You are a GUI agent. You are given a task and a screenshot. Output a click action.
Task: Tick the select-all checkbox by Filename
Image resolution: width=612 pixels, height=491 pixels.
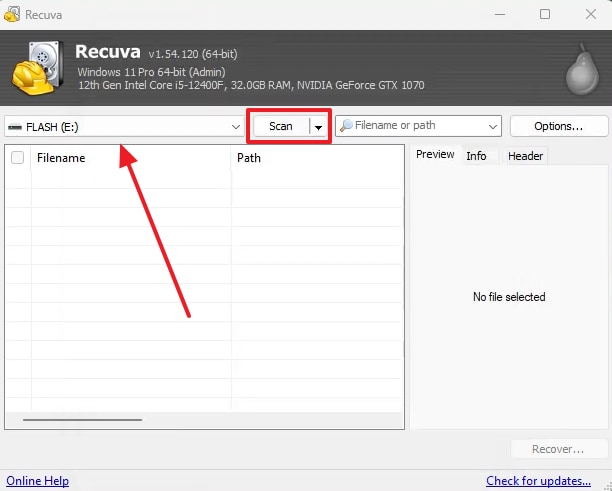(x=17, y=158)
